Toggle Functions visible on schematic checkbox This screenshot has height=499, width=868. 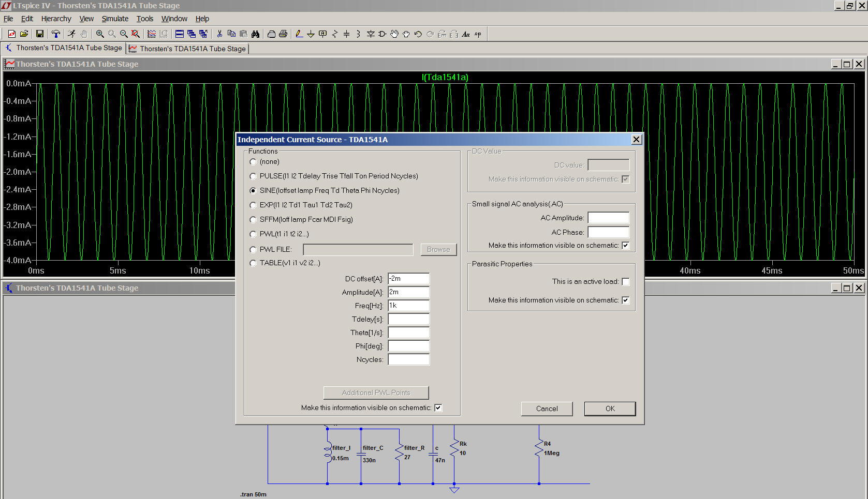click(x=438, y=408)
